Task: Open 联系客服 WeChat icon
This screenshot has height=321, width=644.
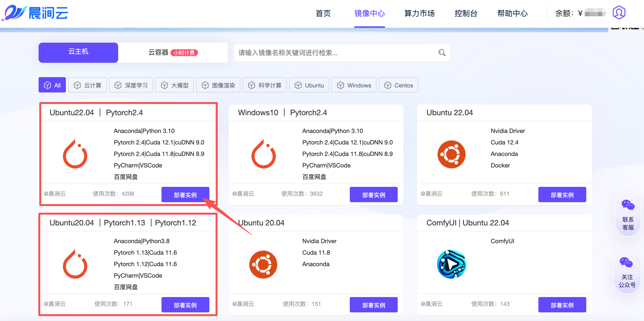Action: 628,205
